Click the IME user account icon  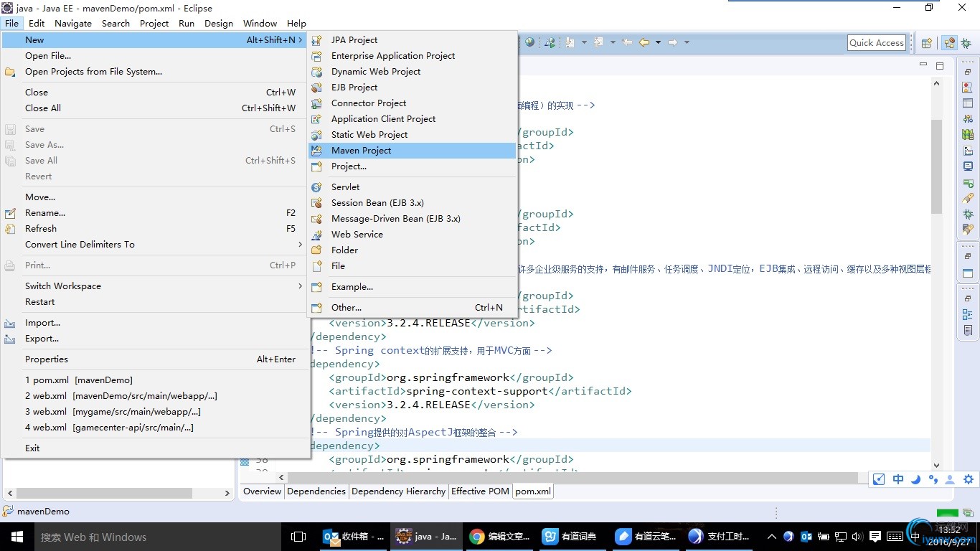pyautogui.click(x=950, y=479)
